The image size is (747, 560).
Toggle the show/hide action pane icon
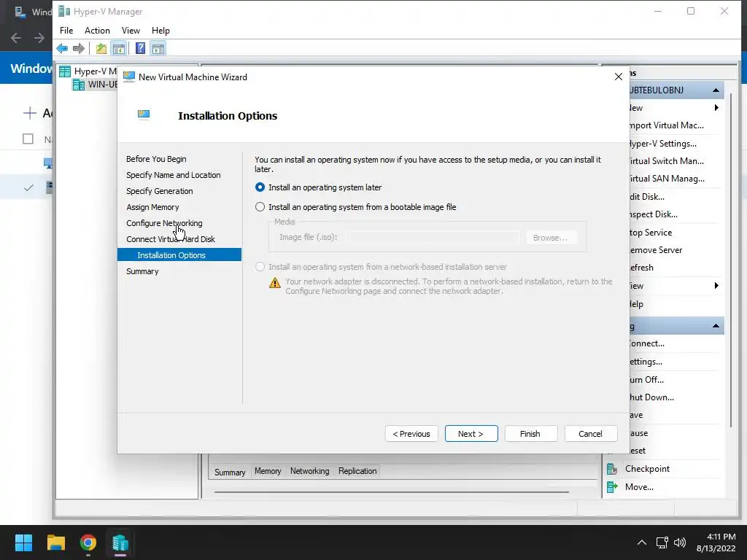pos(158,48)
